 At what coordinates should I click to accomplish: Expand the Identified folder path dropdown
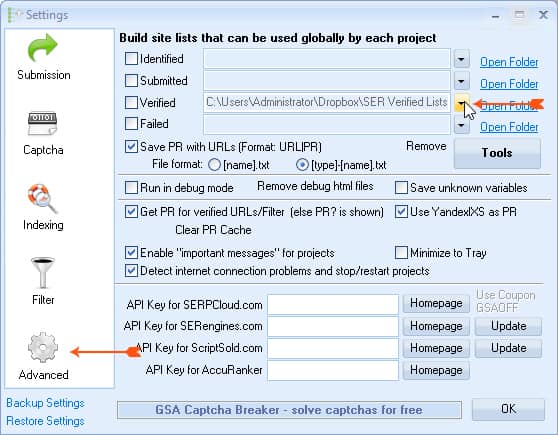point(461,59)
